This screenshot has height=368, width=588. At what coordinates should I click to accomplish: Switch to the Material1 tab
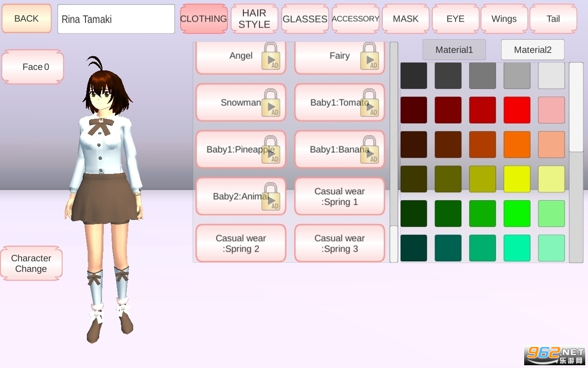[454, 50]
